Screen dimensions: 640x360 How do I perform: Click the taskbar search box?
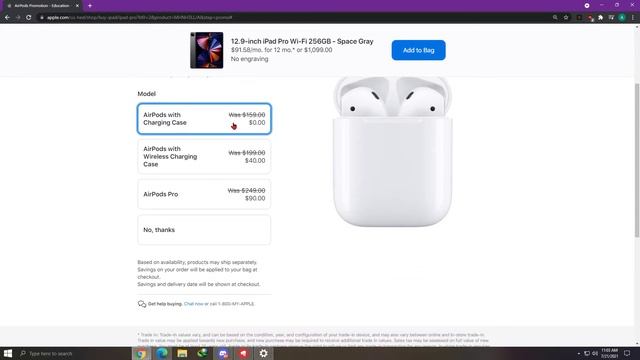tap(73, 353)
